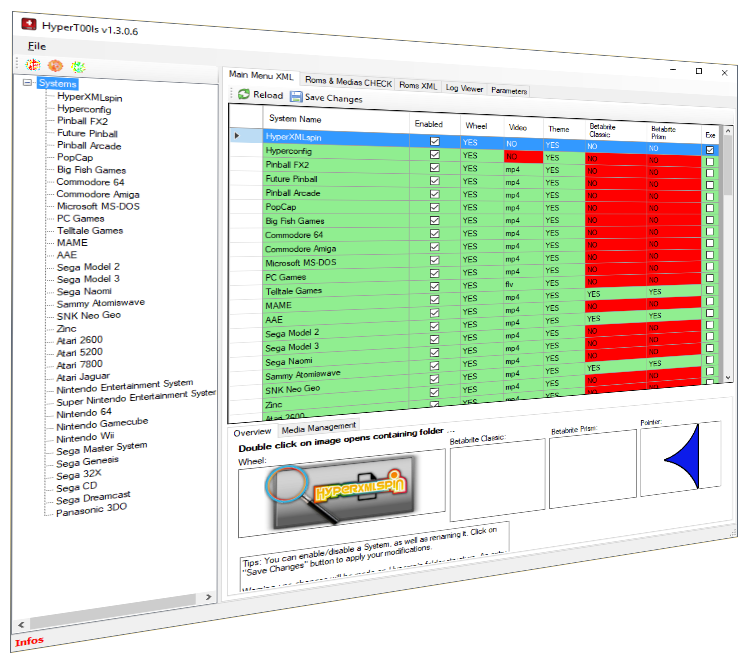Click the Reload button
This screenshot has height=665, width=749.
pos(261,95)
